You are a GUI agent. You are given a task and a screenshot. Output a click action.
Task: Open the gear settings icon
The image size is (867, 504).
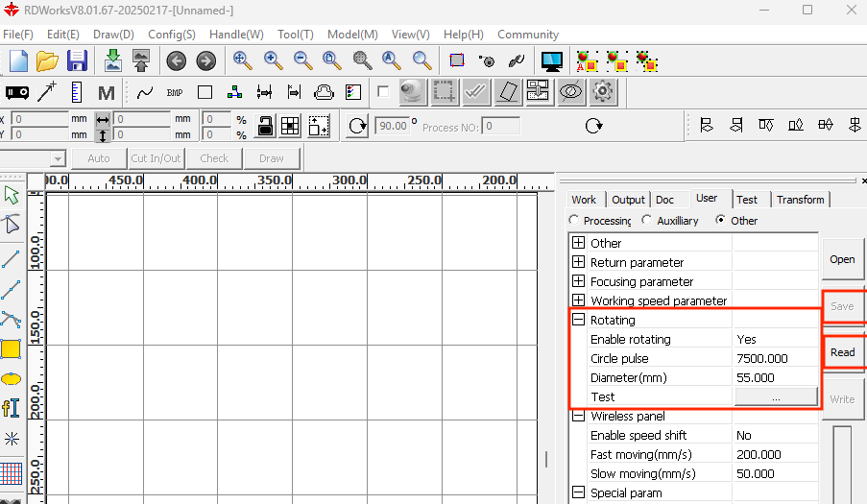(x=603, y=92)
